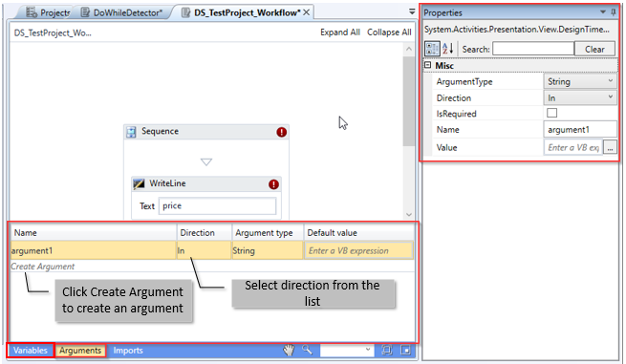Toggle the overview mini-map icon
Screen dimensions: 626x364
point(405,350)
